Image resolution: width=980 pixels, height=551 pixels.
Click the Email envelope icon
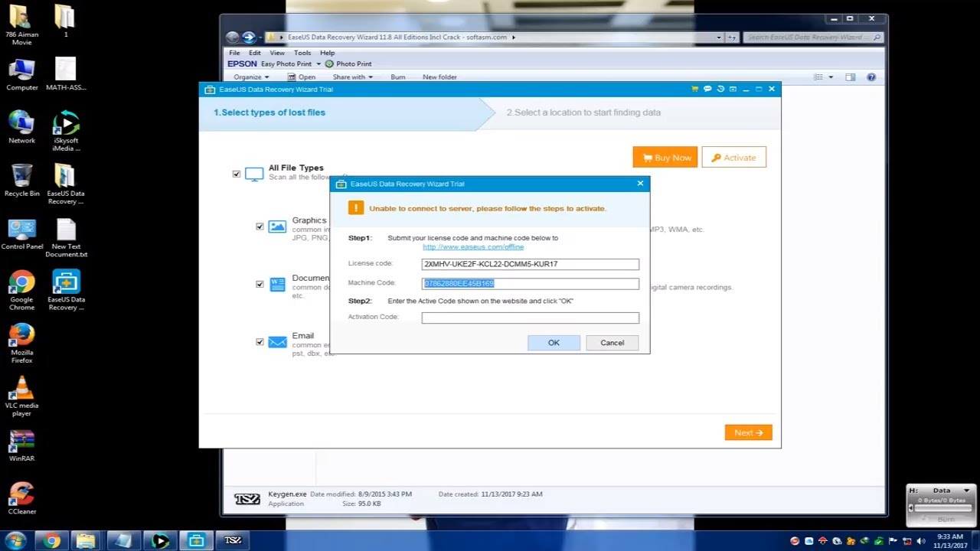click(277, 342)
